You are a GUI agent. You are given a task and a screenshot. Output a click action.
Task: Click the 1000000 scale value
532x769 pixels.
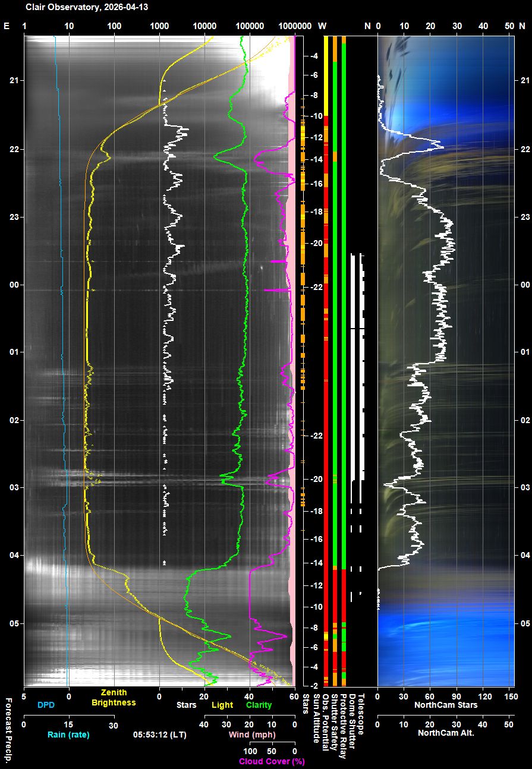295,26
